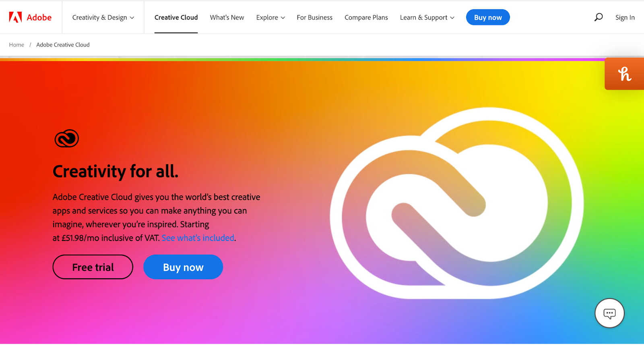This screenshot has height=348, width=644.
Task: Click Sign In link
Action: click(625, 17)
